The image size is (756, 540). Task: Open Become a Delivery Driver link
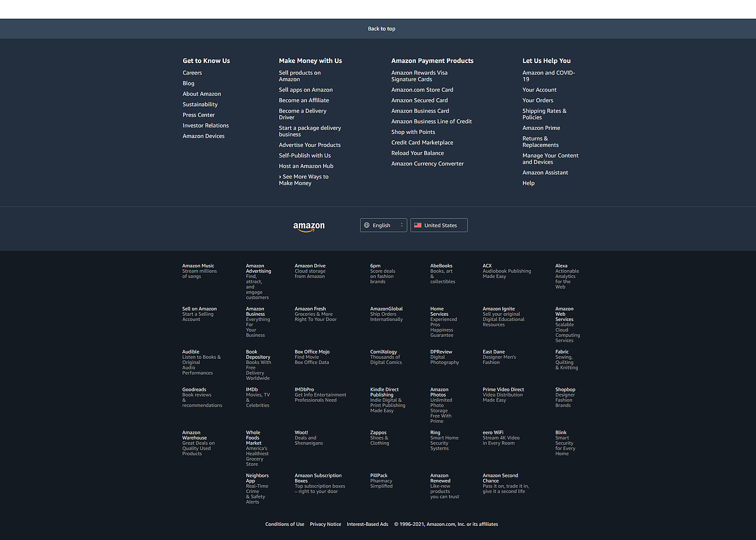click(302, 114)
